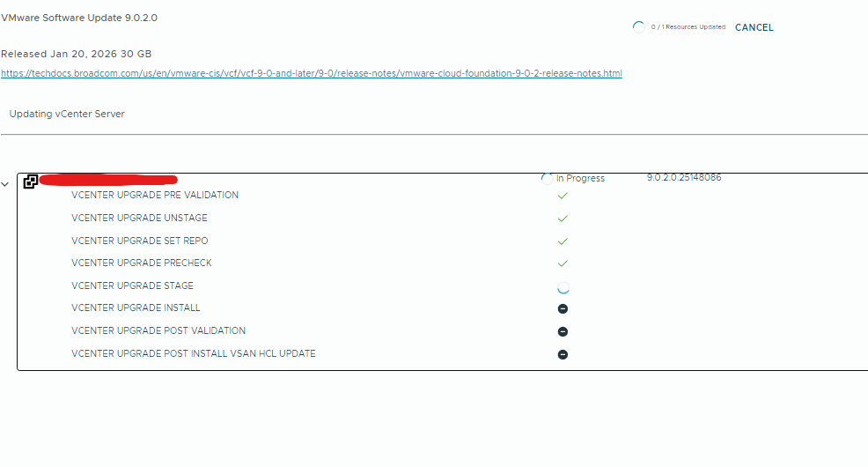Select the 'VCENTER UPGRADE POST VALIDATION' text
The width and height of the screenshot is (868, 467).
(158, 330)
